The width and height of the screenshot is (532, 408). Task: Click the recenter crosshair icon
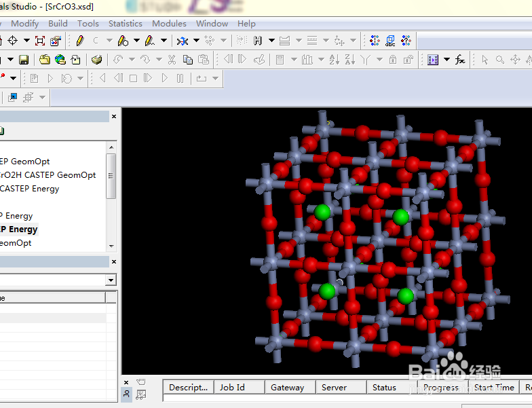[12, 41]
